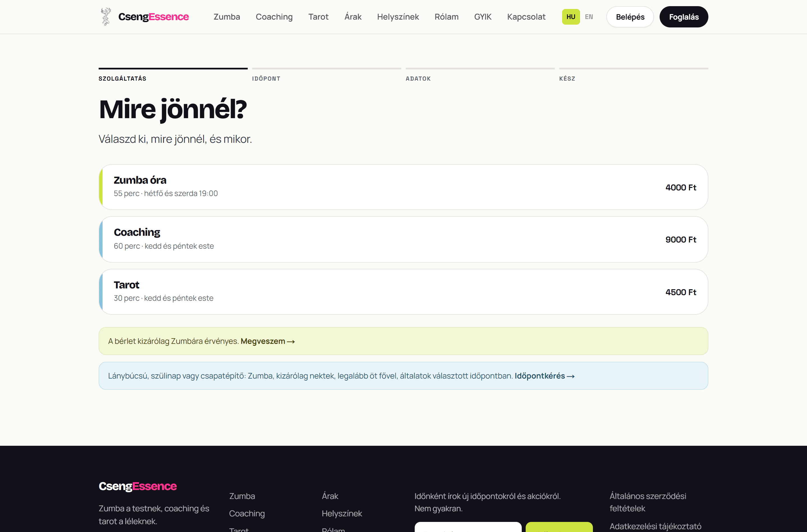The image size is (807, 532).
Task: Select the Szolgáltatás progress step
Action: [173, 75]
